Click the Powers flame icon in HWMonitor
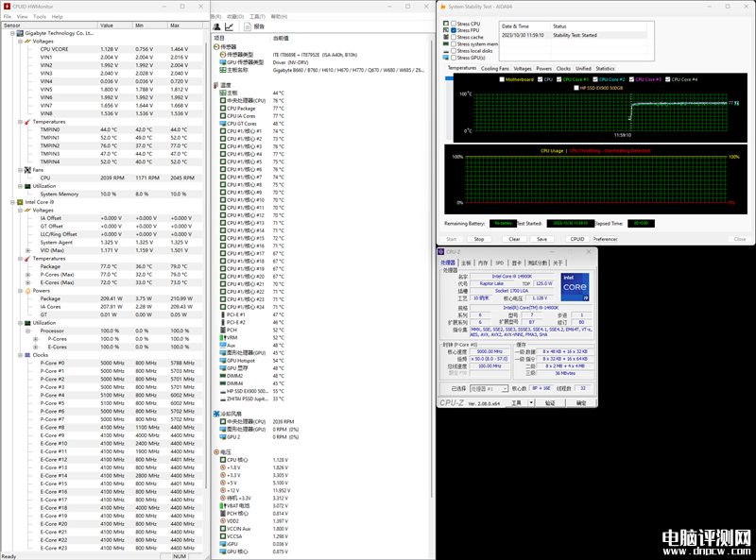This screenshot has height=560, width=756. point(28,291)
